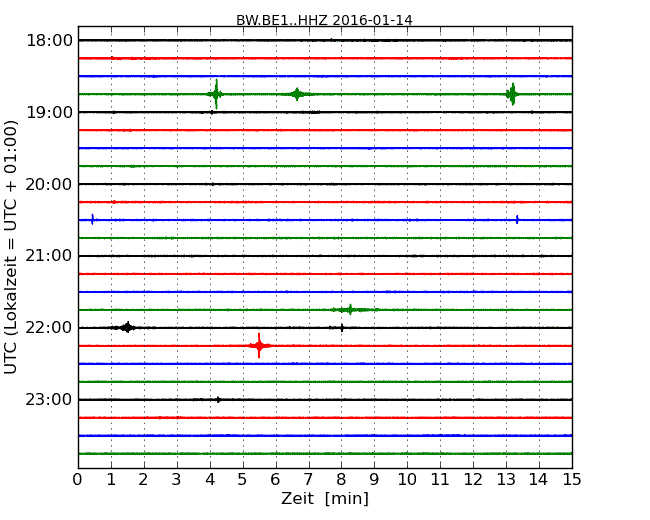Select the 23:00 label on the time axis

[49, 400]
